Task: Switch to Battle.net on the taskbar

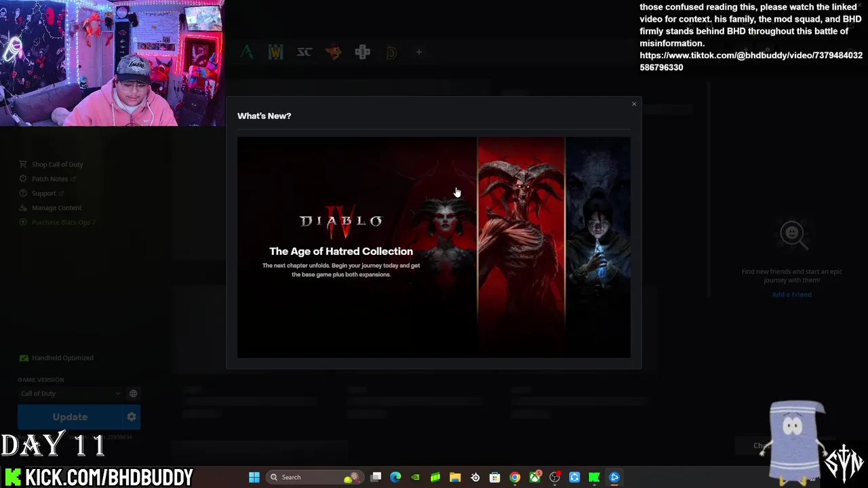Action: [614, 477]
